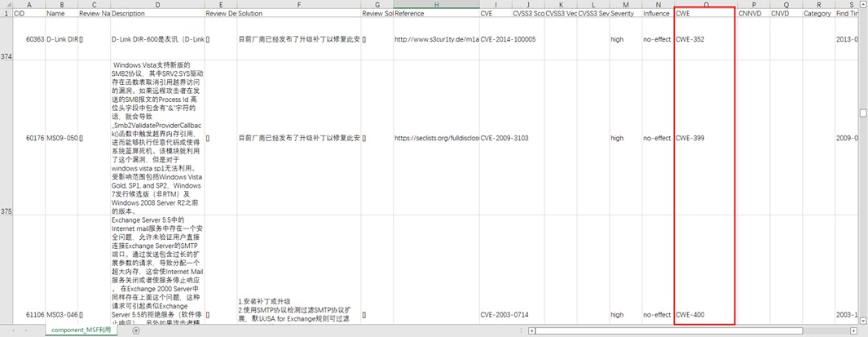Click the CWE header cell
This screenshot has width=868, height=337.
pos(706,13)
